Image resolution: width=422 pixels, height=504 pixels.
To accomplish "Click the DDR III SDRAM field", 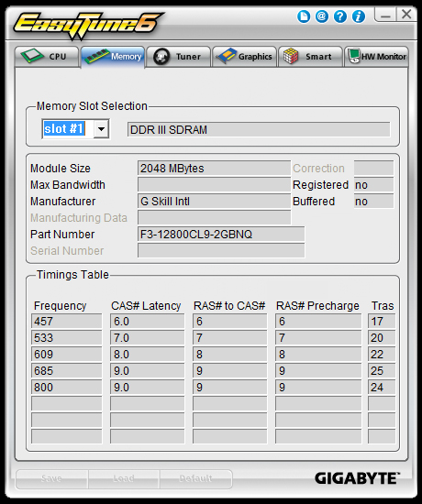I will click(259, 129).
